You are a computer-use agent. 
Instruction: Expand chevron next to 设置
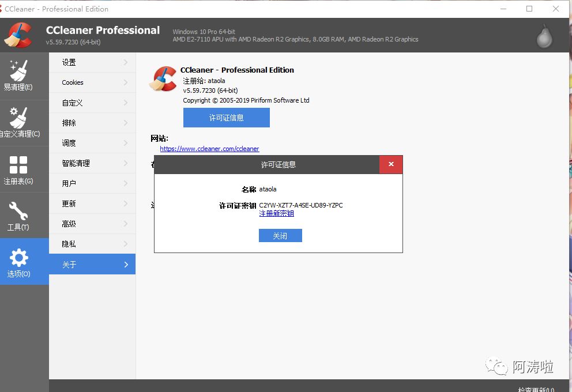[x=126, y=62]
